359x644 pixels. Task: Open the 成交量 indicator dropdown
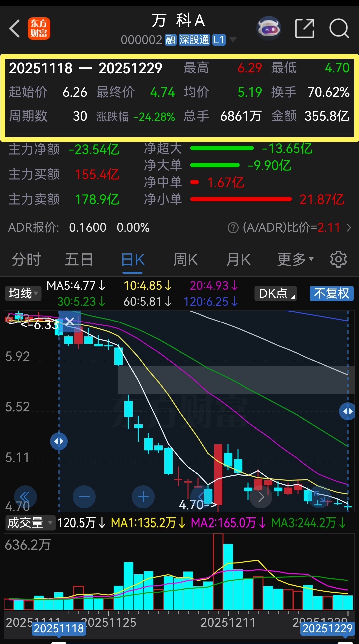pos(30,523)
